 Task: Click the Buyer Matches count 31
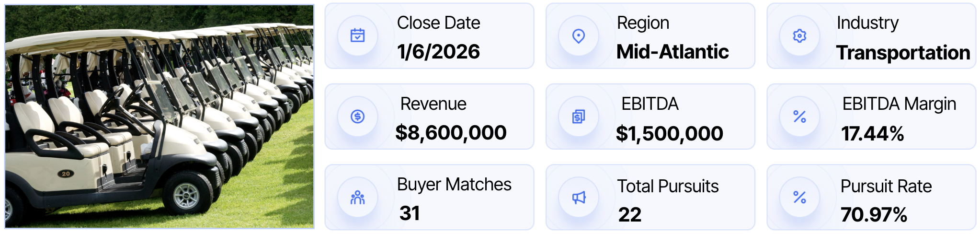(410, 213)
